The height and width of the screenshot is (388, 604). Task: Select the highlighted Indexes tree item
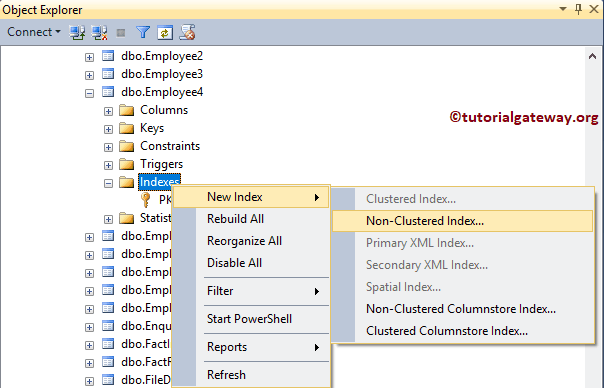click(x=159, y=182)
